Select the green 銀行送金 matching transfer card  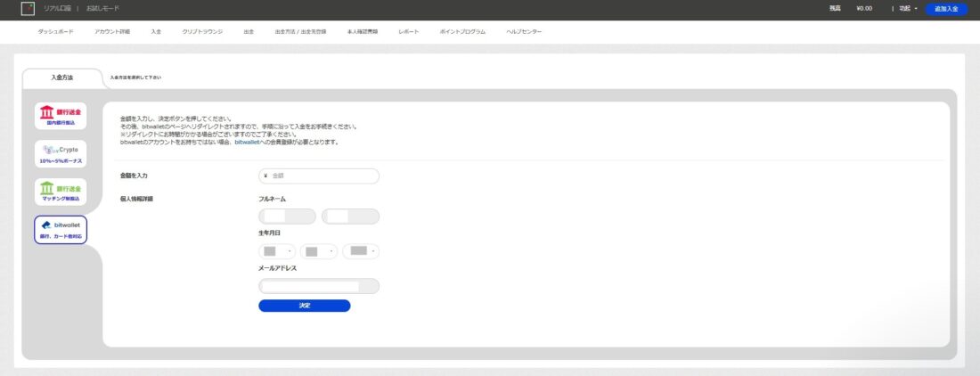point(61,192)
